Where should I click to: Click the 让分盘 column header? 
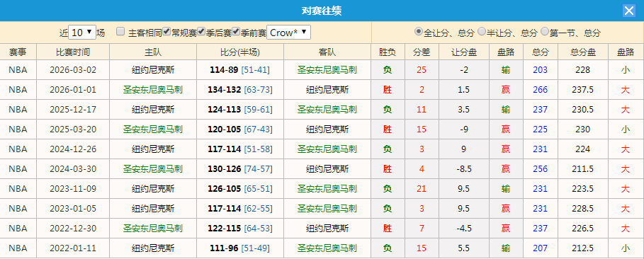(x=464, y=52)
